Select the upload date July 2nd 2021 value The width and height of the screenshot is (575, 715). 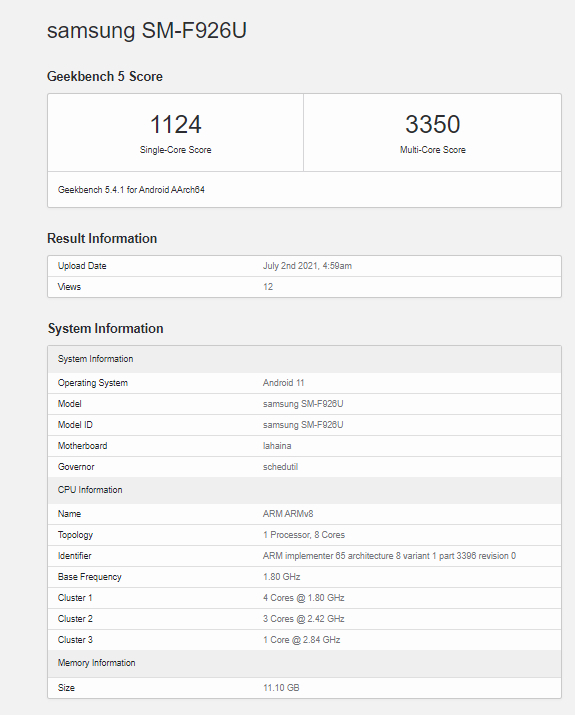(x=307, y=266)
